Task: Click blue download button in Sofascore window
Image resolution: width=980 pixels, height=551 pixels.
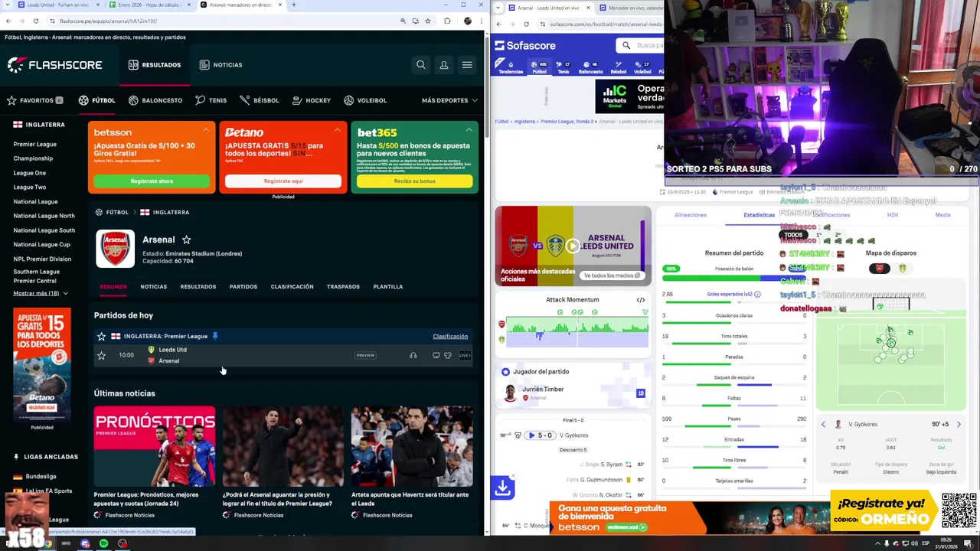Action: [x=502, y=487]
